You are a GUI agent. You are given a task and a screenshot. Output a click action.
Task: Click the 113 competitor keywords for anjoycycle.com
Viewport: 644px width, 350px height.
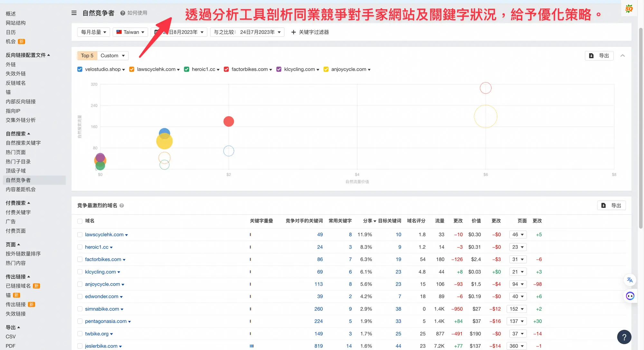318,284
